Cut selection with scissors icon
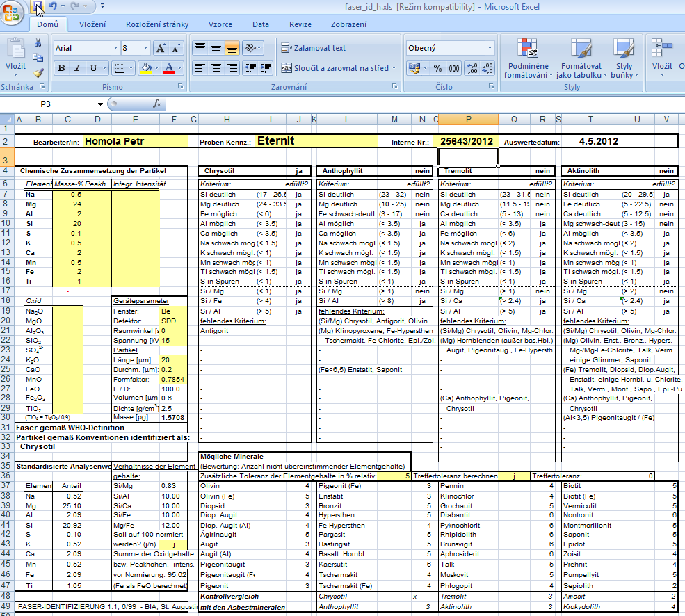Screen dimensions: 685x616 [38, 42]
